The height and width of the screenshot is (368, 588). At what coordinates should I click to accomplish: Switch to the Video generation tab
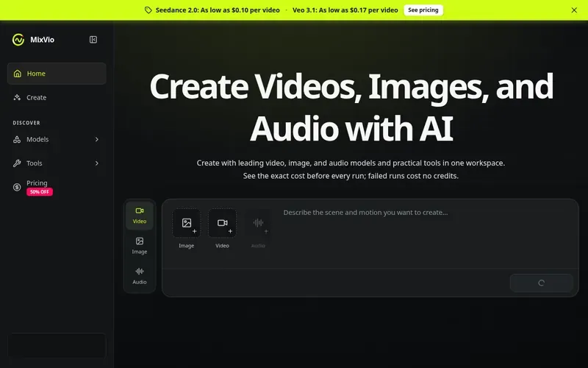click(140, 216)
